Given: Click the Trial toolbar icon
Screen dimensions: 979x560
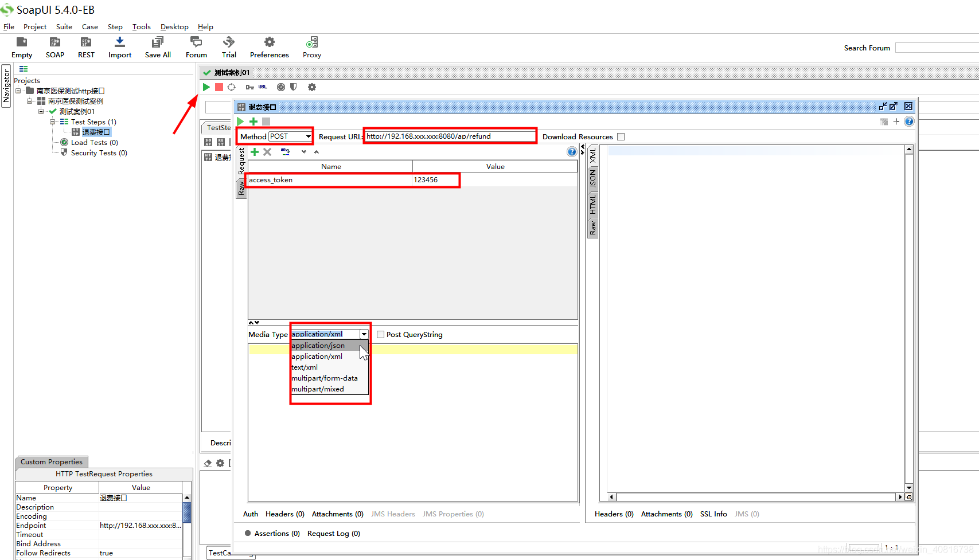Looking at the screenshot, I should click(229, 48).
